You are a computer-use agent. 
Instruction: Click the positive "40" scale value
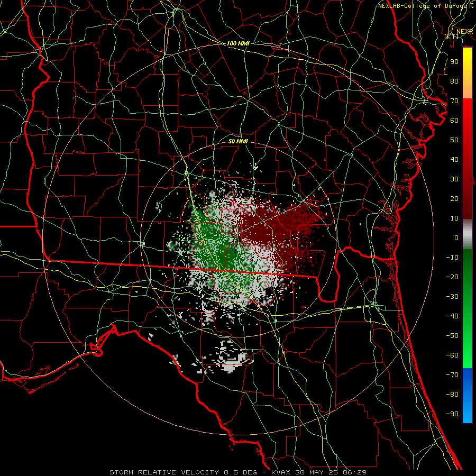click(x=454, y=159)
